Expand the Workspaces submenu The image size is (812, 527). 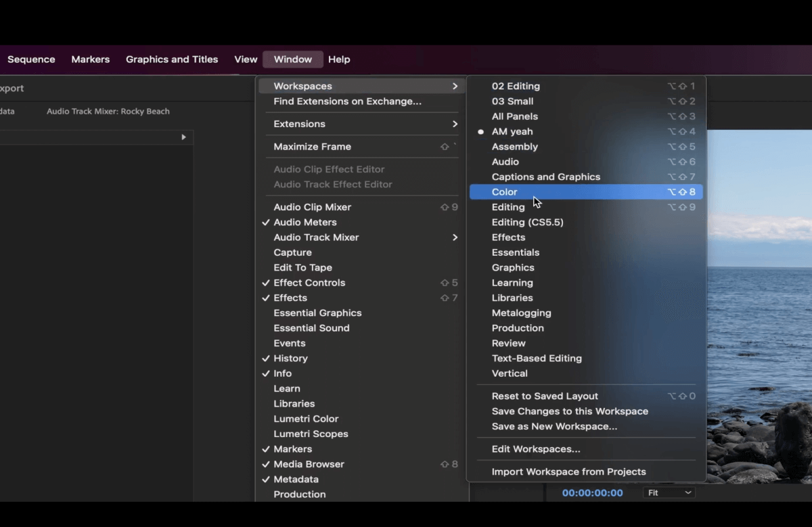pos(361,86)
